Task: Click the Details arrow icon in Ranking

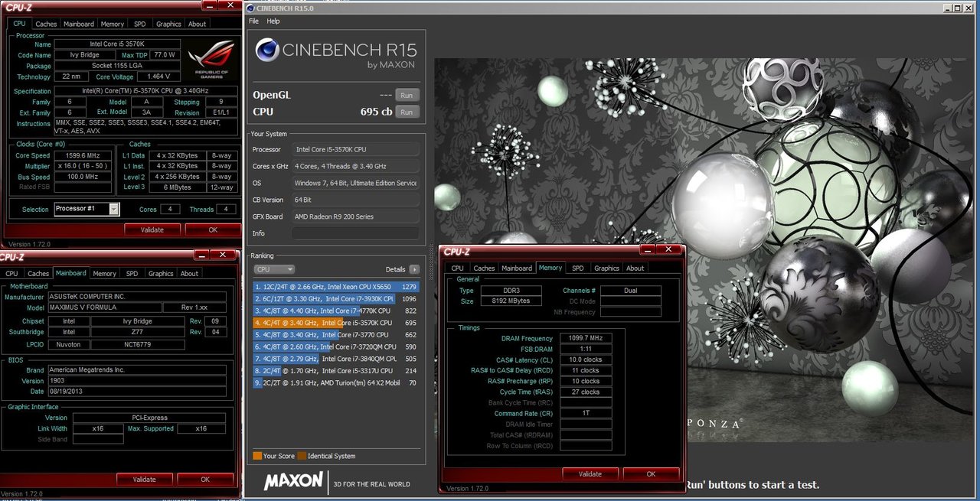Action: 415,269
